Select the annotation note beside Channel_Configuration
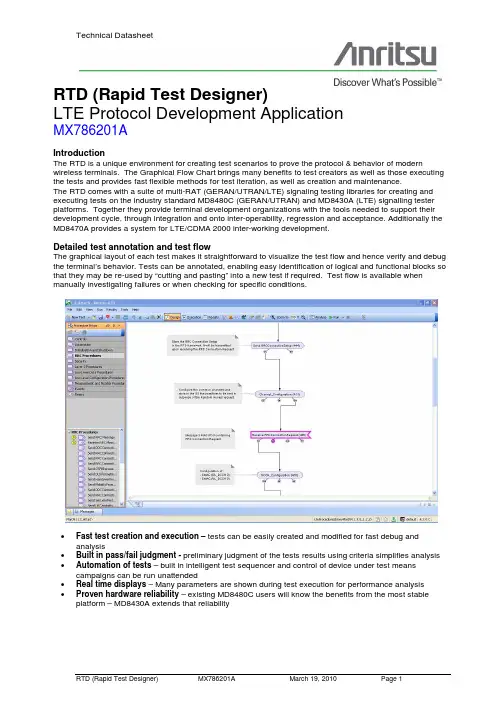Screen dimensions: 504x713 pos(208,393)
